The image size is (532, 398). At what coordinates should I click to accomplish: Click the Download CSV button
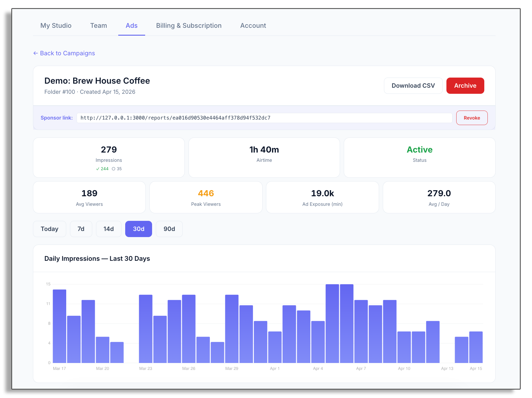click(x=413, y=86)
